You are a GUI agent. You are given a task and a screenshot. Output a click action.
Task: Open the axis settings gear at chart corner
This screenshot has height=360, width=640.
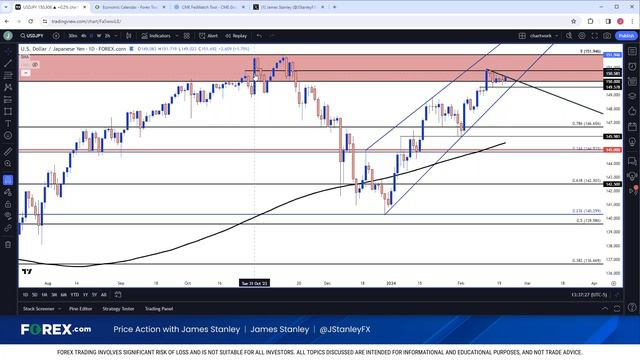click(613, 283)
